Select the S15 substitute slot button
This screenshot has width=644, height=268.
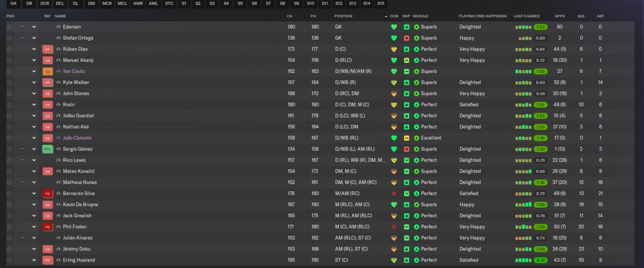[380, 4]
